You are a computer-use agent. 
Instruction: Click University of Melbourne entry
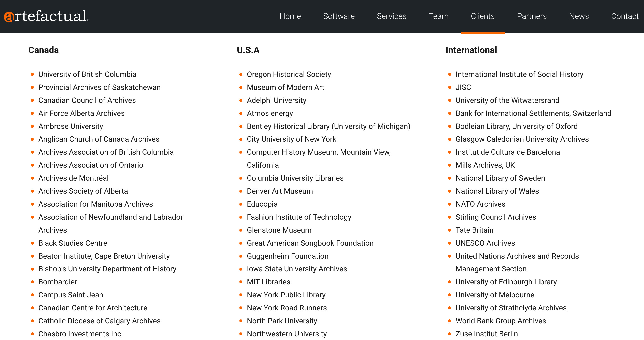[495, 295]
